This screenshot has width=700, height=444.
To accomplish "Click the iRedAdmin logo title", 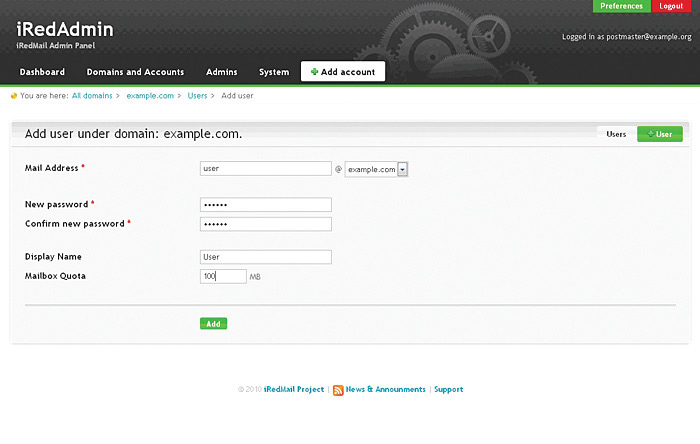I will [x=65, y=30].
